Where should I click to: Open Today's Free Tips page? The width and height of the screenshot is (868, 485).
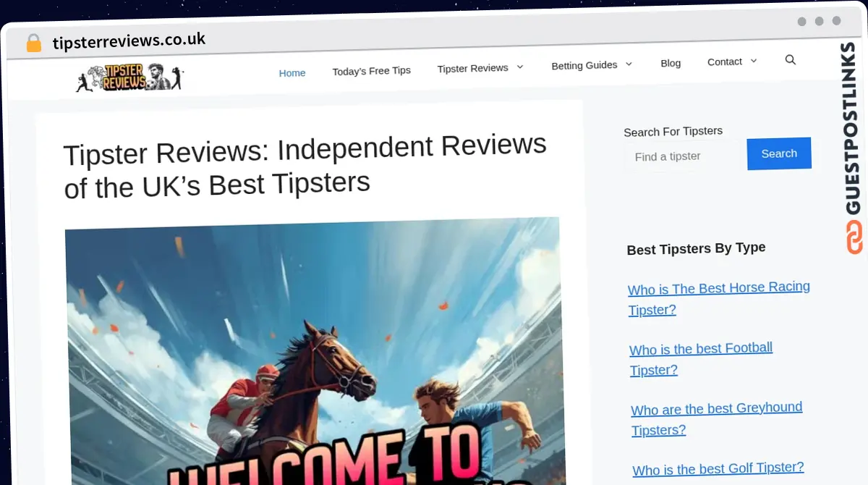click(x=371, y=71)
